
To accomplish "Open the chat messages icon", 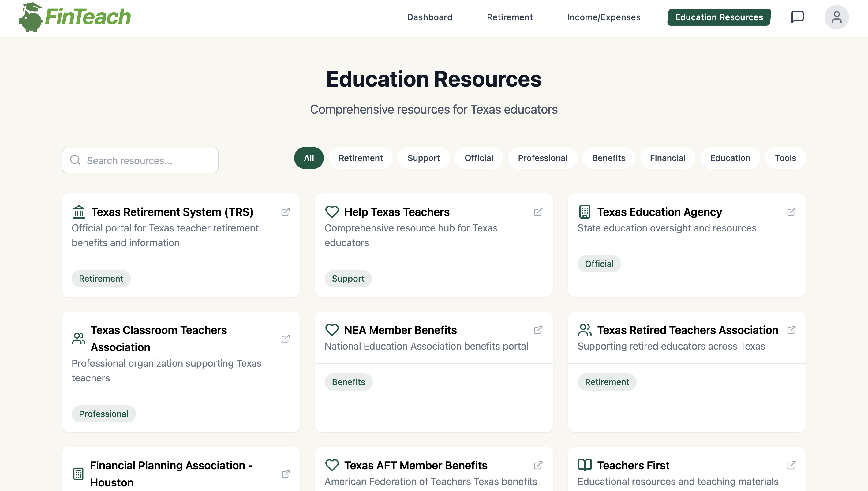I will pos(797,17).
